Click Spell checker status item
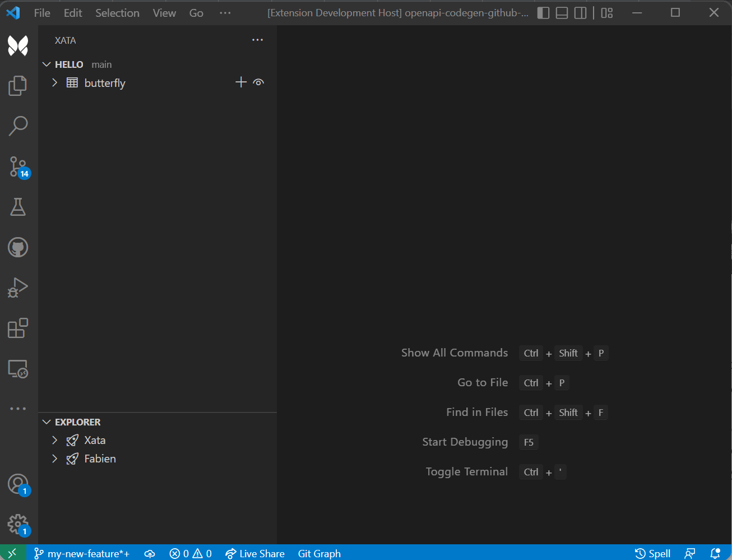732x560 pixels. [653, 554]
